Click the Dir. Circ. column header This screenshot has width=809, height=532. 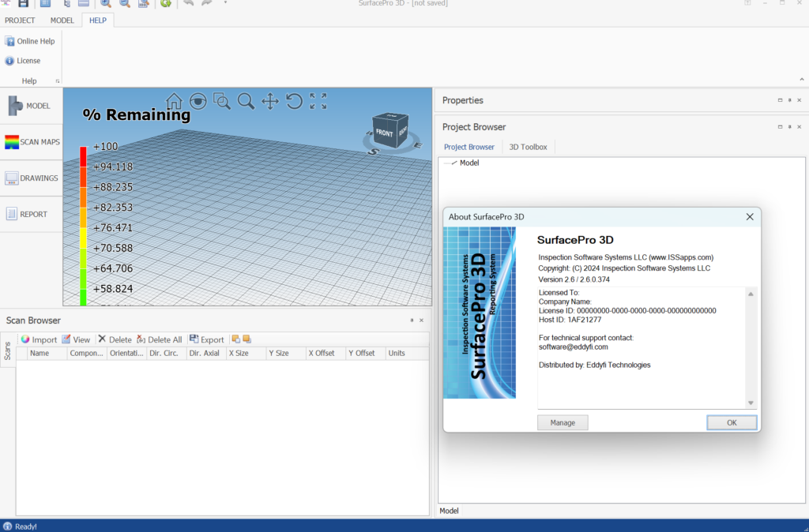167,353
